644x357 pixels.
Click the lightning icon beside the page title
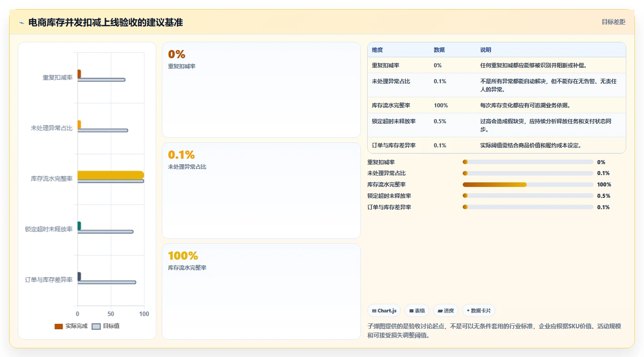tap(21, 22)
